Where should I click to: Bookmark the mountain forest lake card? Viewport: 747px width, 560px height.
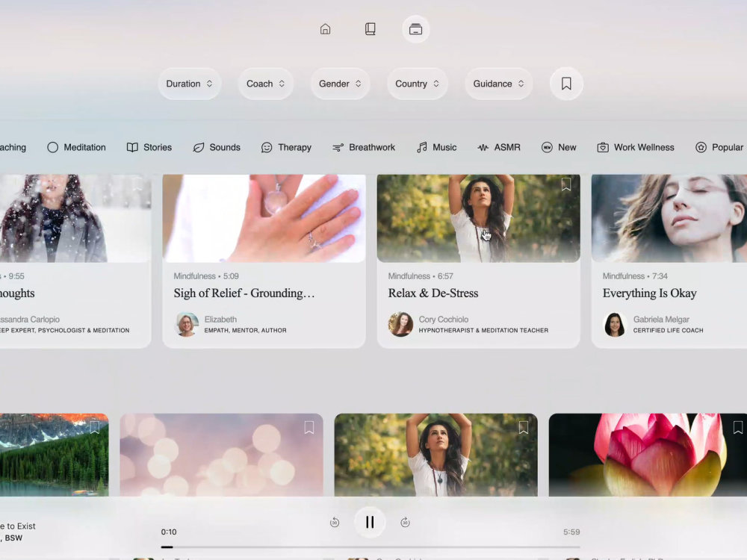pyautogui.click(x=94, y=427)
